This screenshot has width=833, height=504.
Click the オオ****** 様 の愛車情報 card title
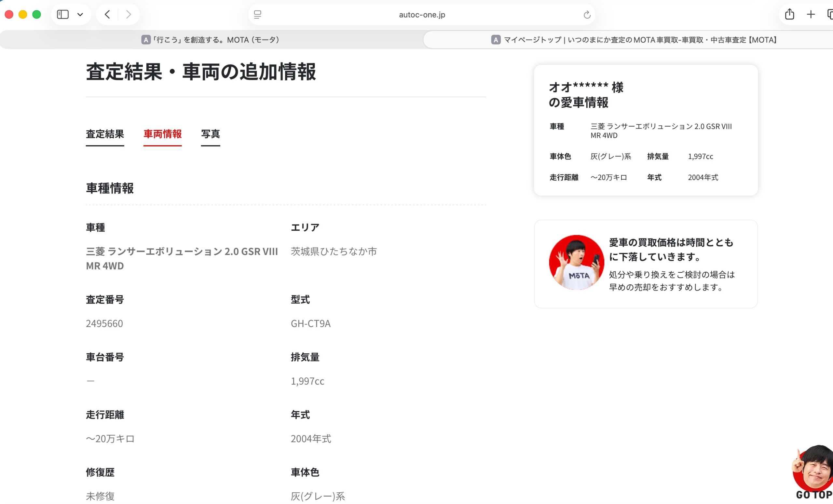[x=586, y=95]
